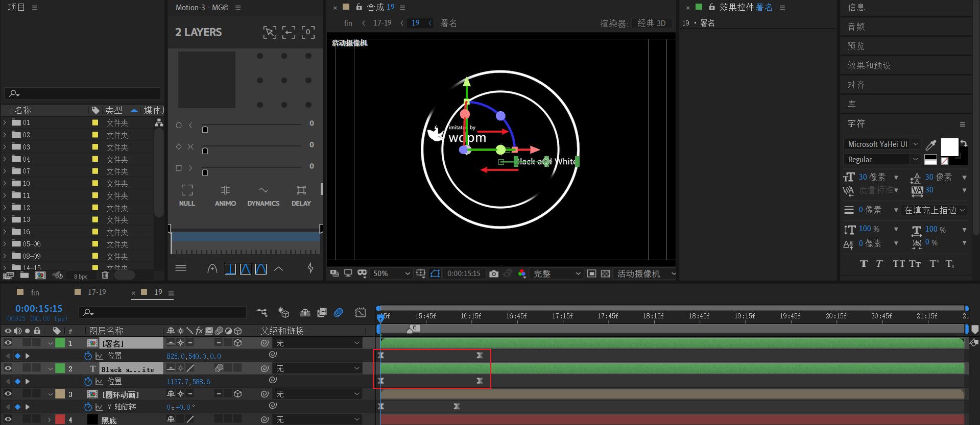Image resolution: width=980 pixels, height=425 pixels.
Task: Hide the 圆环动画 layer
Action: (8, 394)
